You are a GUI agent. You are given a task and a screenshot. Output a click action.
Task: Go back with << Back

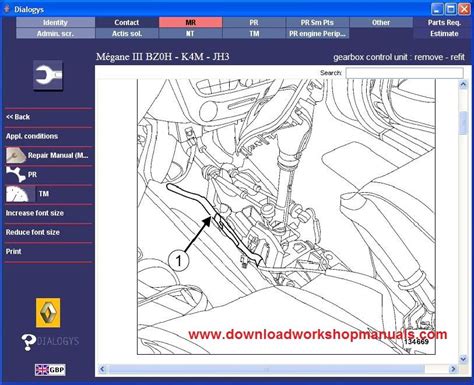point(18,117)
